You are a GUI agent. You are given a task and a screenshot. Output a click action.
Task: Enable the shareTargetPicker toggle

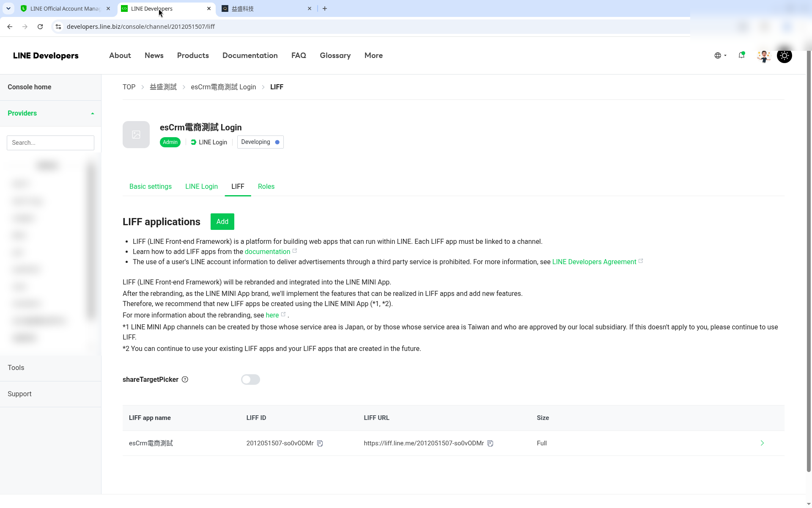[250, 380]
